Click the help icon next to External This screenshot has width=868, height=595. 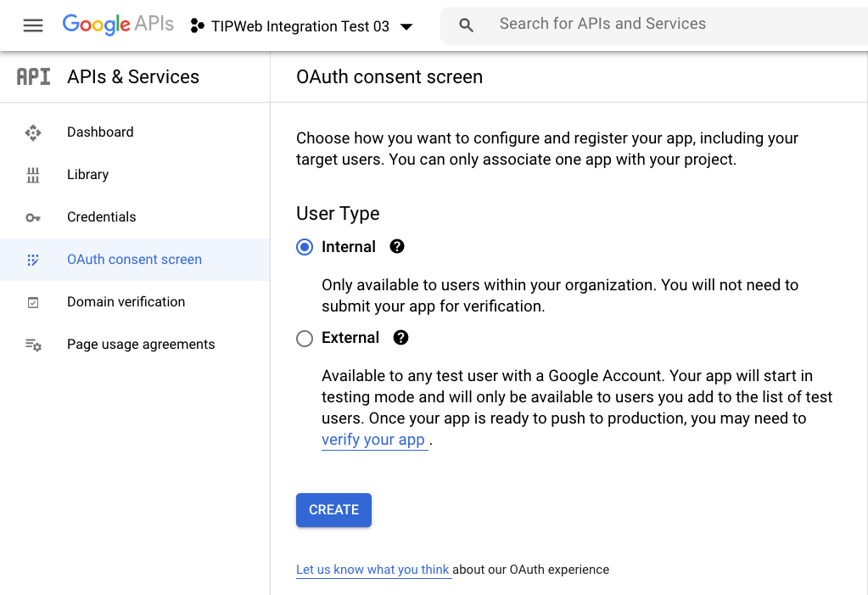tap(400, 337)
